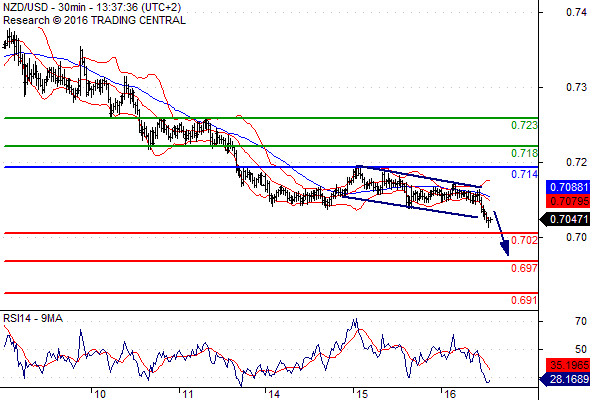
Task: Click the black 0.70471 current price tag
Action: tap(565, 219)
